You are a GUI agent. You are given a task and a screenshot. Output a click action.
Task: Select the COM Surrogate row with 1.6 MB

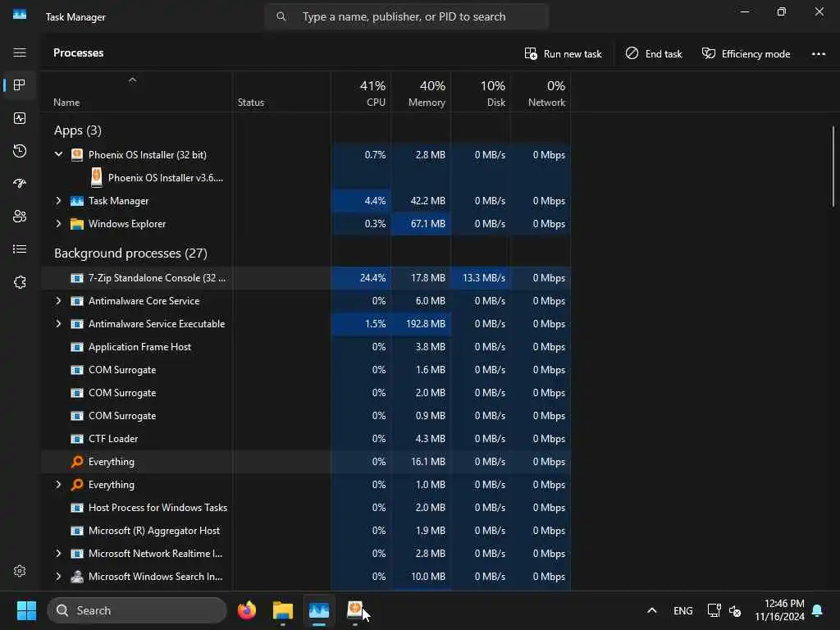(306, 370)
